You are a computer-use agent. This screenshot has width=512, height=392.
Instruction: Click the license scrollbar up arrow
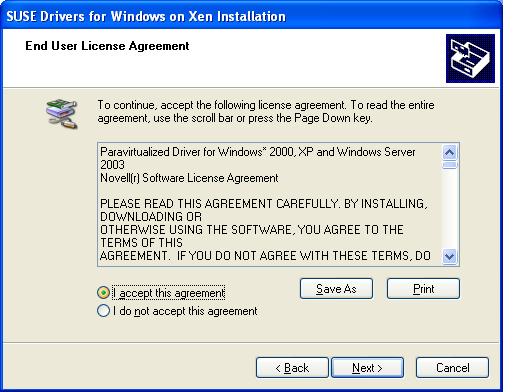click(450, 153)
